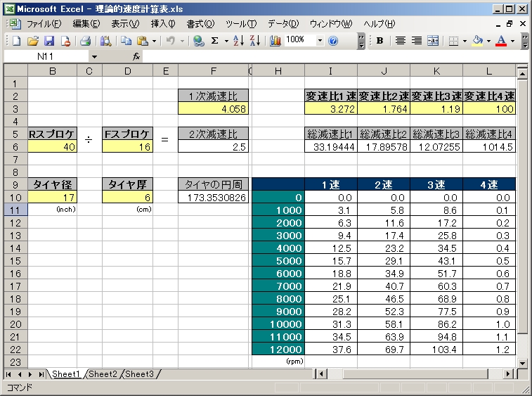Sort descending with the Z-A icon
Screen dimensions: 532x396
tap(255, 41)
